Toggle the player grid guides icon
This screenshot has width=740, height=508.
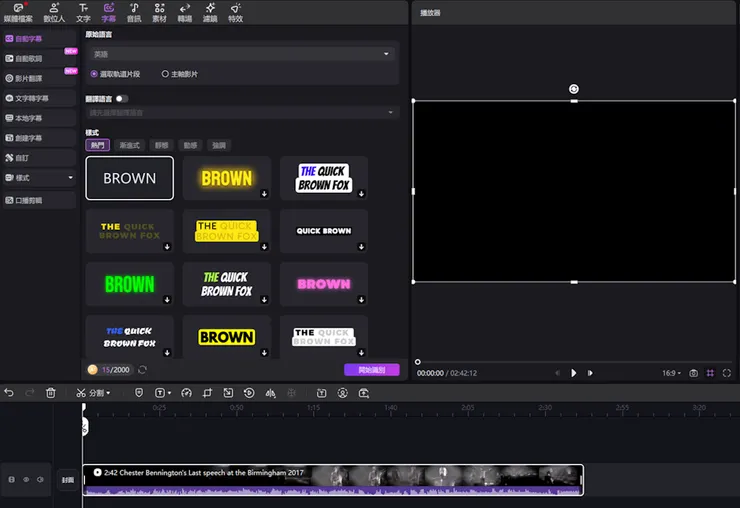pos(710,373)
